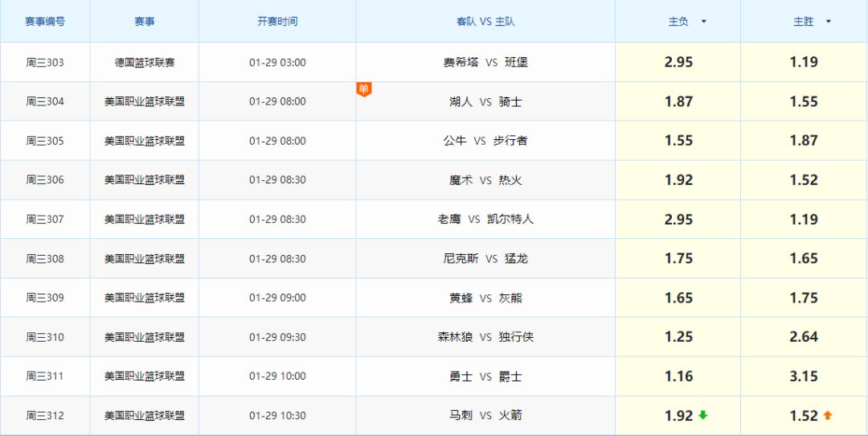Image resolution: width=868 pixels, height=436 pixels.
Task: Click match number 周三305
Action: point(45,142)
